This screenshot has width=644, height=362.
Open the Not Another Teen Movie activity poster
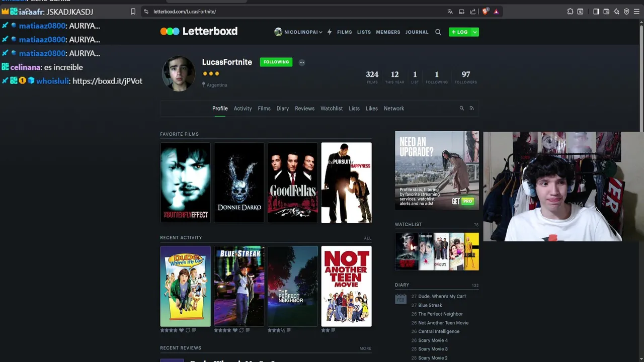[347, 286]
